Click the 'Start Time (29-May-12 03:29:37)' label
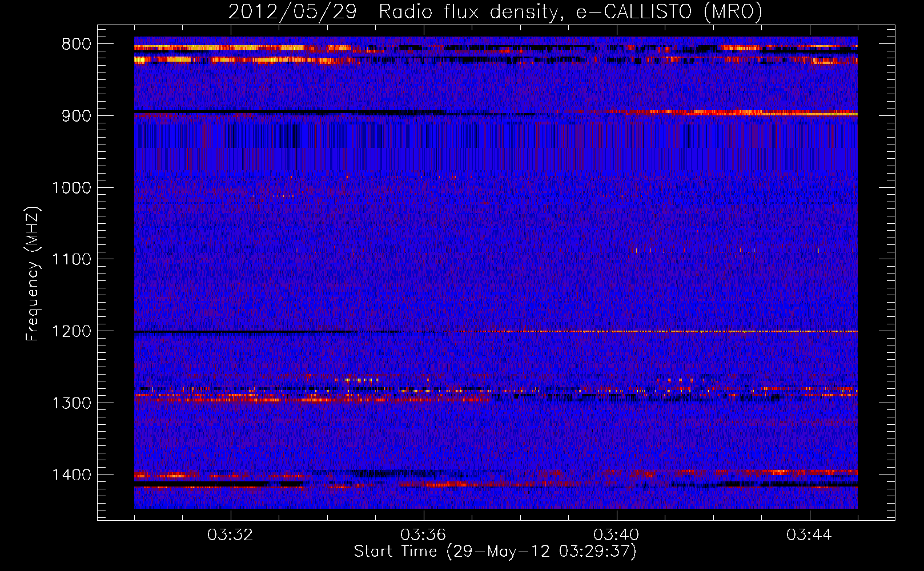Viewport: 924px width, 571px height. [495, 552]
